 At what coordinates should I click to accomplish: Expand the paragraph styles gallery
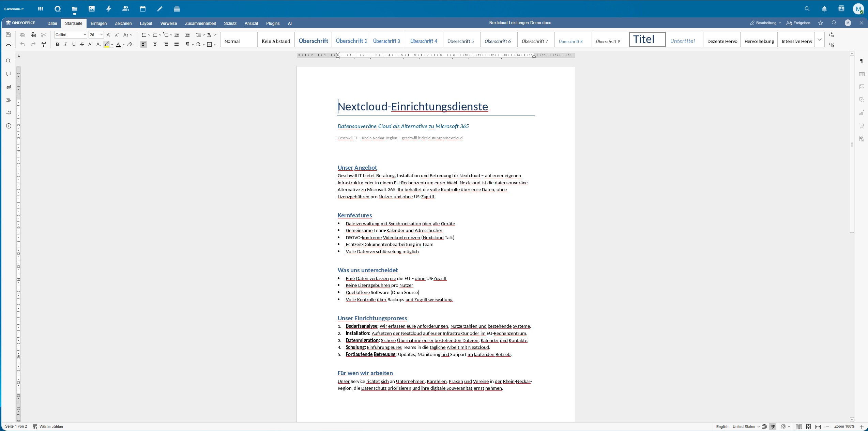click(x=820, y=40)
